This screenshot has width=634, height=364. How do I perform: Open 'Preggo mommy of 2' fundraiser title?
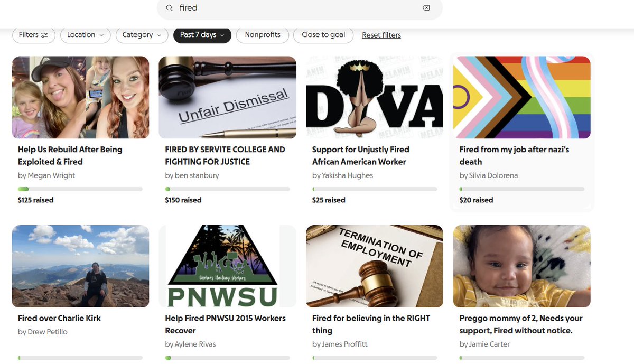(x=521, y=324)
